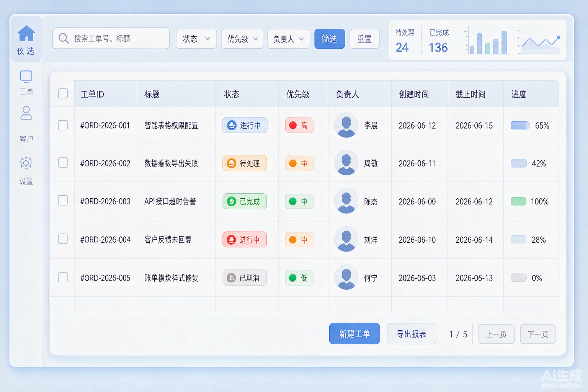Image resolution: width=588 pixels, height=392 pixels.
Task: Click 刘洋's avatar icon
Action: (x=346, y=239)
